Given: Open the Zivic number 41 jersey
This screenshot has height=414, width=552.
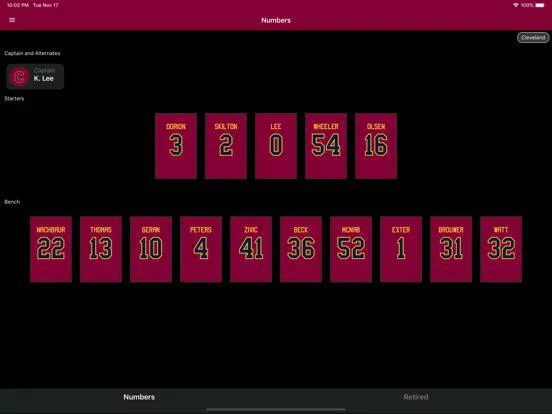Looking at the screenshot, I should coord(251,249).
